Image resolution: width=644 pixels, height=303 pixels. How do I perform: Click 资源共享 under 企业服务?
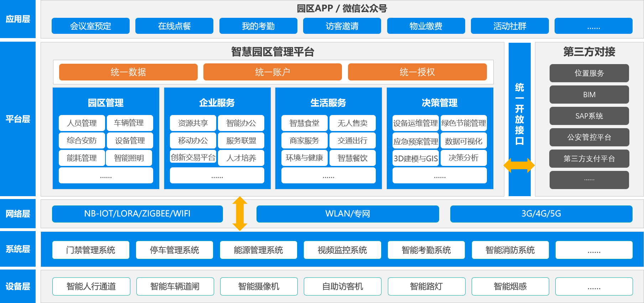[193, 123]
